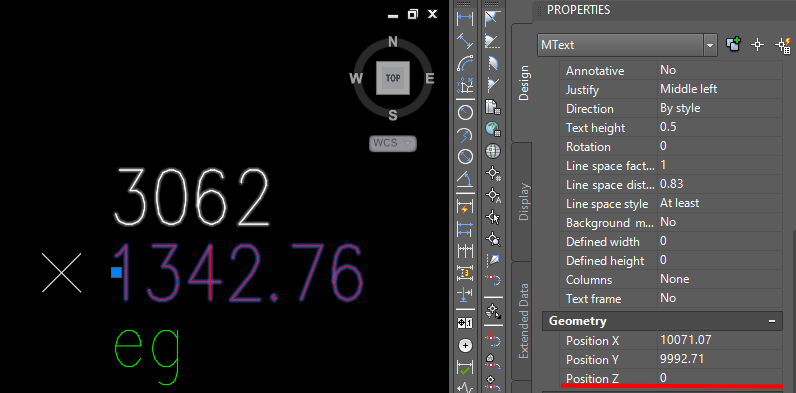This screenshot has height=393, width=796.
Task: Click the top sector icon in second toolbar
Action: pos(493,19)
